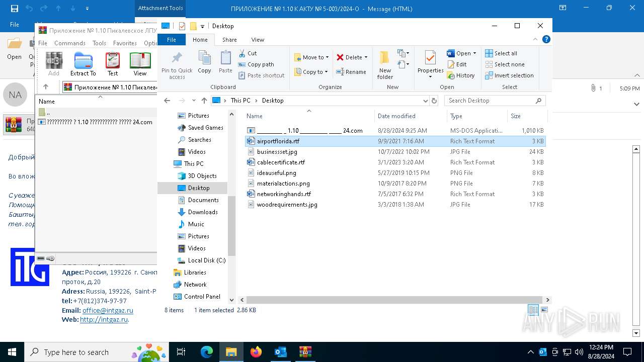This screenshot has width=644, height=362.
Task: Click the office@intgaz.ru email link
Action: point(108,310)
